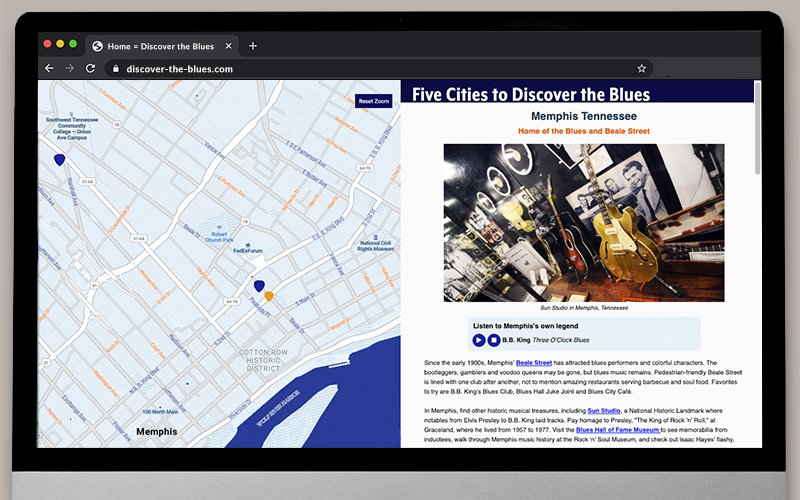Select blue map pin near Southwest Tennessee College

click(59, 159)
